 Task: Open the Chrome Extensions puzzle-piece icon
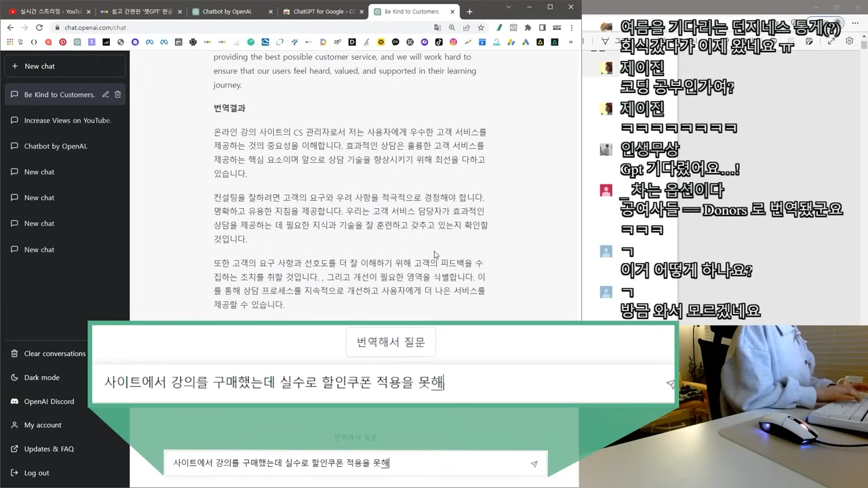pos(529,28)
